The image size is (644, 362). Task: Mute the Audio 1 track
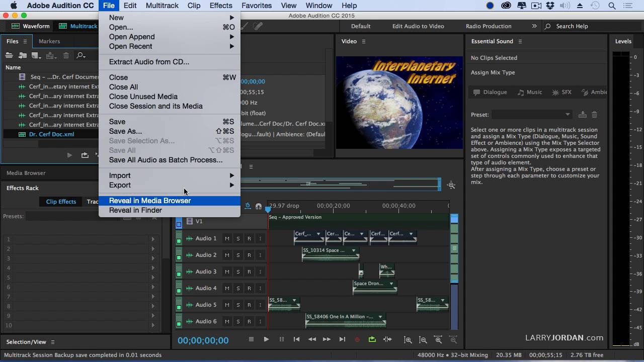click(x=227, y=238)
